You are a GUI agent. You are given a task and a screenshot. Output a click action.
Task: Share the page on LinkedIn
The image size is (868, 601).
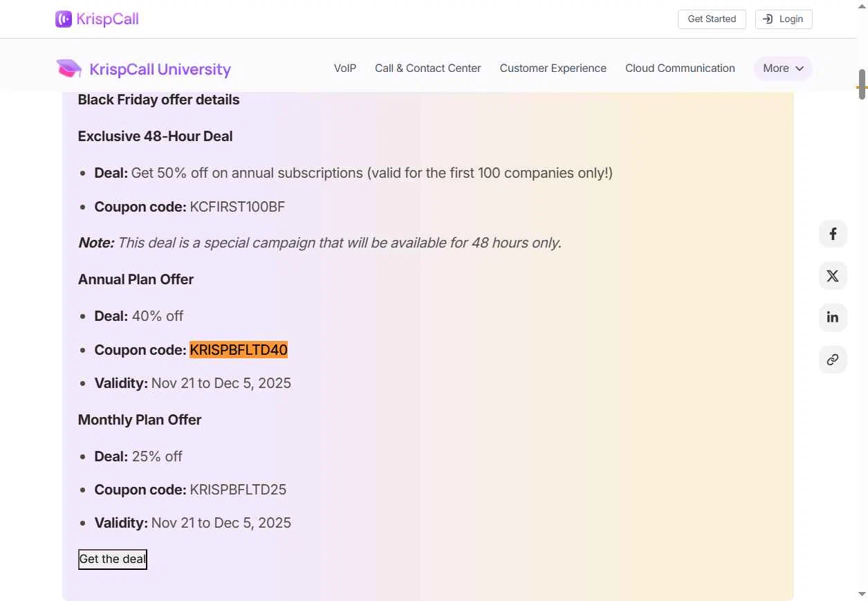pyautogui.click(x=833, y=317)
